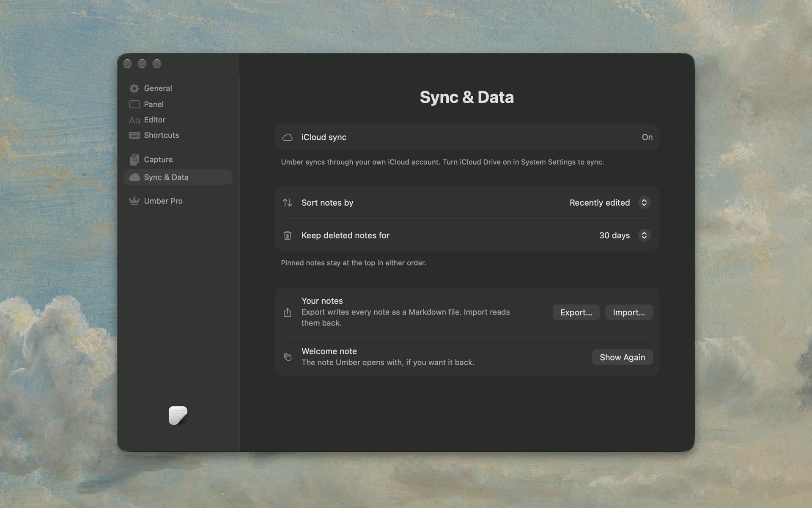Click the Umber note app icon at sidebar bottom
The width and height of the screenshot is (812, 508).
(x=178, y=415)
